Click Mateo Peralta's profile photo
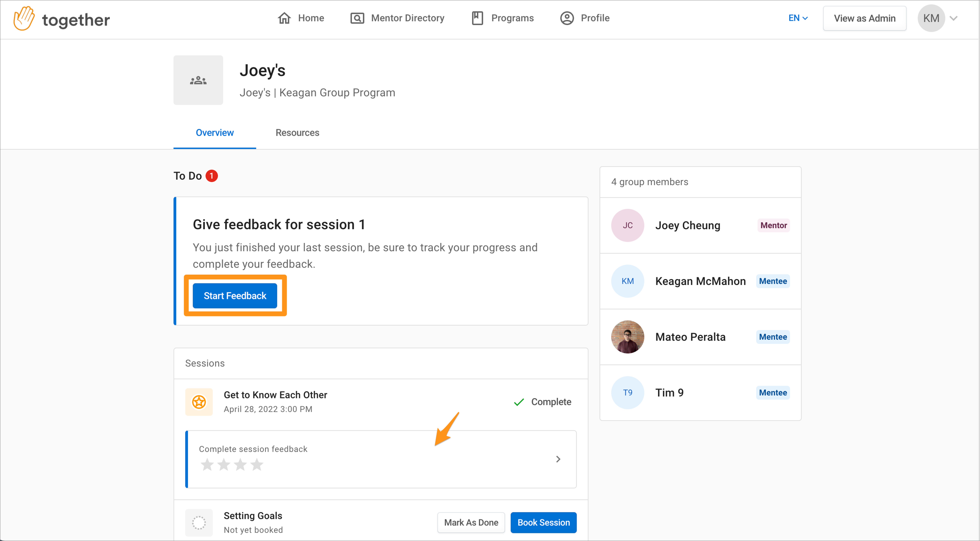 [x=628, y=337]
